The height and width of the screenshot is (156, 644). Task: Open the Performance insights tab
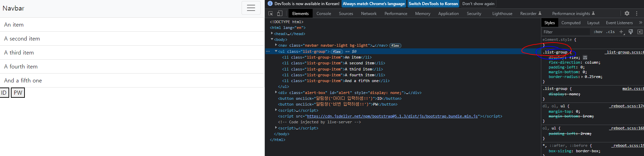pyautogui.click(x=573, y=14)
